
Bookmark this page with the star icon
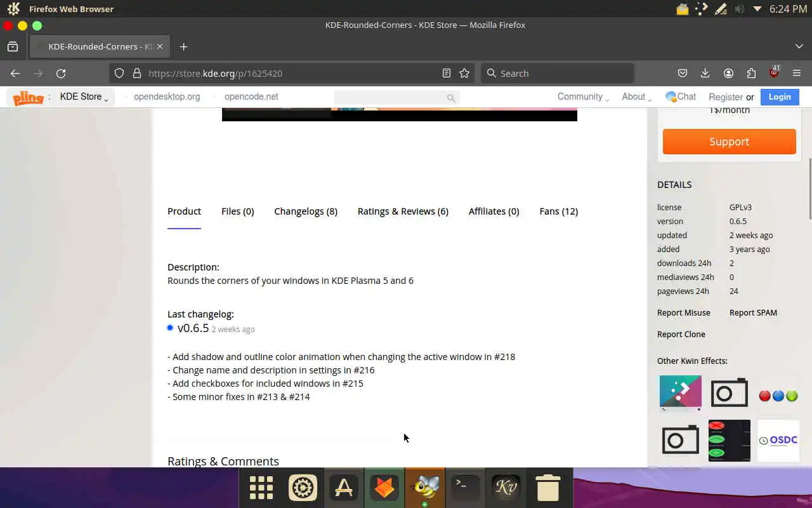click(x=464, y=73)
